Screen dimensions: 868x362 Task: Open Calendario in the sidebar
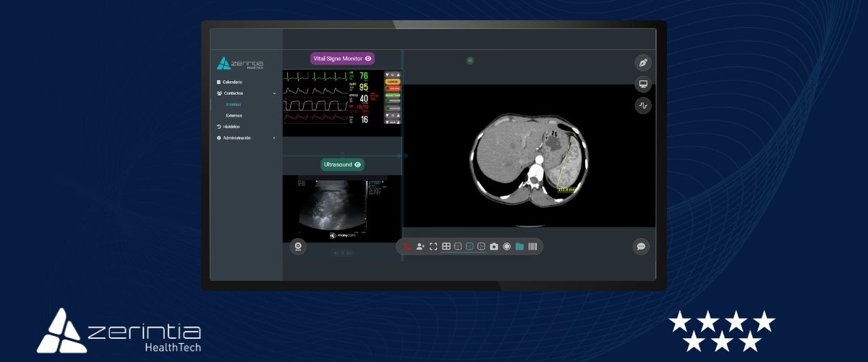click(232, 82)
